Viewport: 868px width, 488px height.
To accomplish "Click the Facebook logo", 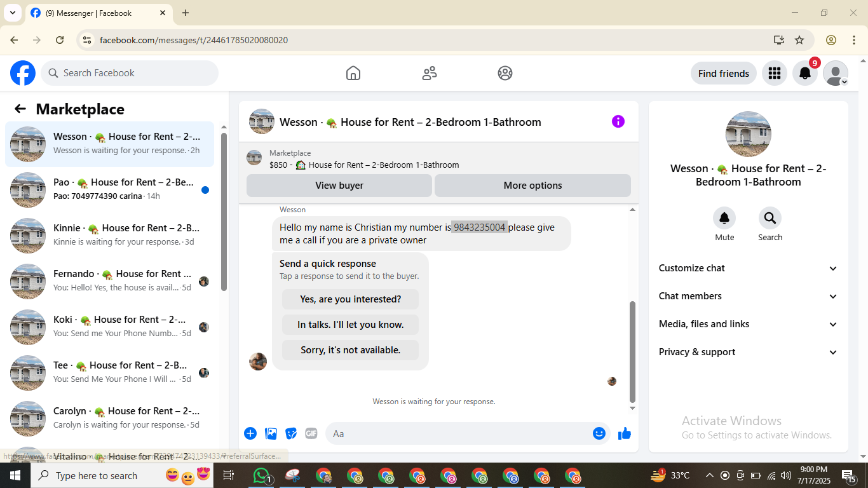I will coord(23,73).
